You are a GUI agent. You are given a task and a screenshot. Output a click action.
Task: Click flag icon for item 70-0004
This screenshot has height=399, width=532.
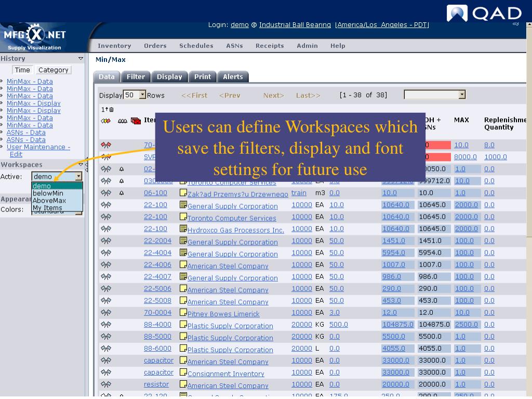tap(106, 313)
